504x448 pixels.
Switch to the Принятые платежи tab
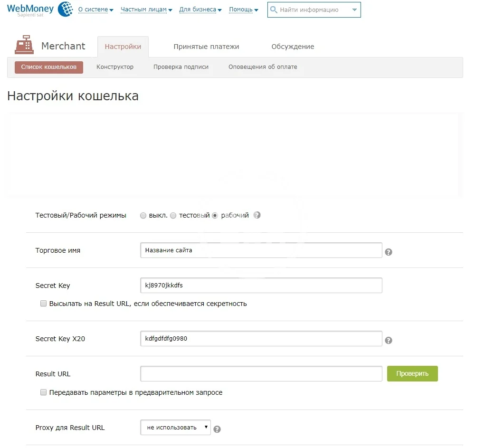coord(206,47)
